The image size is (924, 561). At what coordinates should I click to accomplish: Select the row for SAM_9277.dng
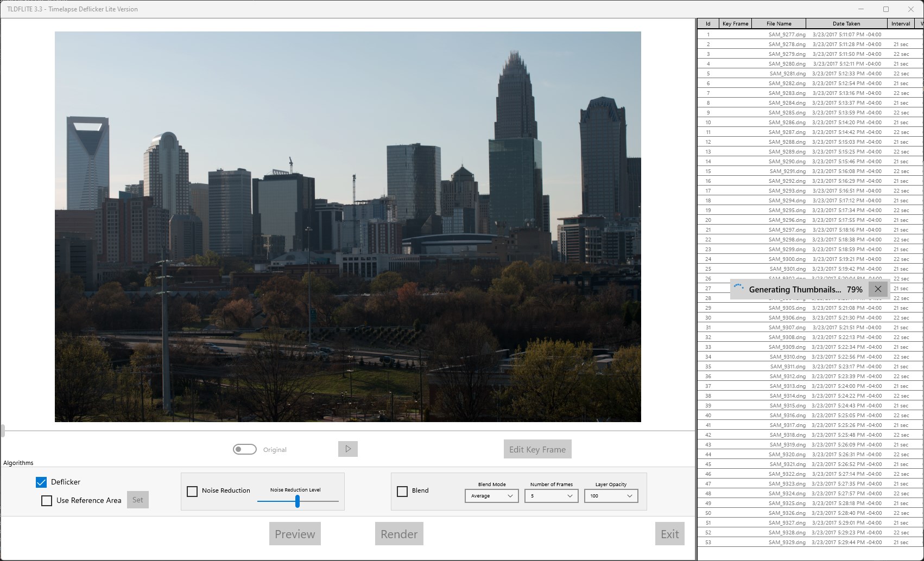[810, 34]
